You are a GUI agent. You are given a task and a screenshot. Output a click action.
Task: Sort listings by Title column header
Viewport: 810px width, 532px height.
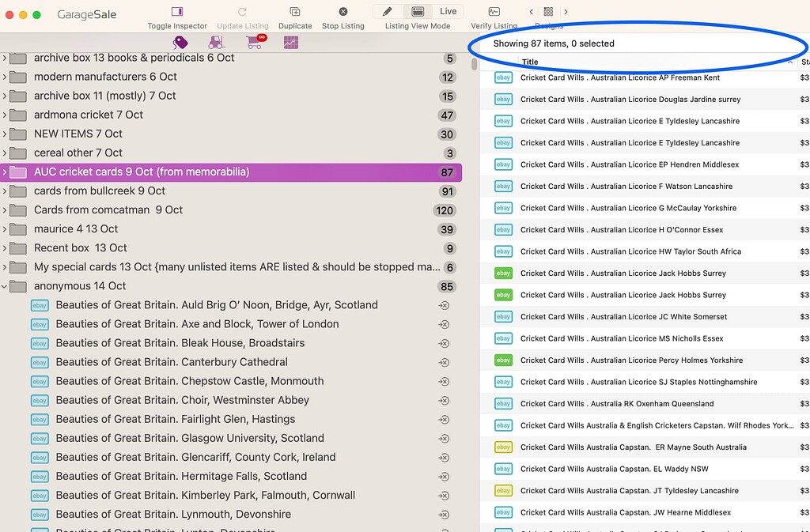point(657,62)
